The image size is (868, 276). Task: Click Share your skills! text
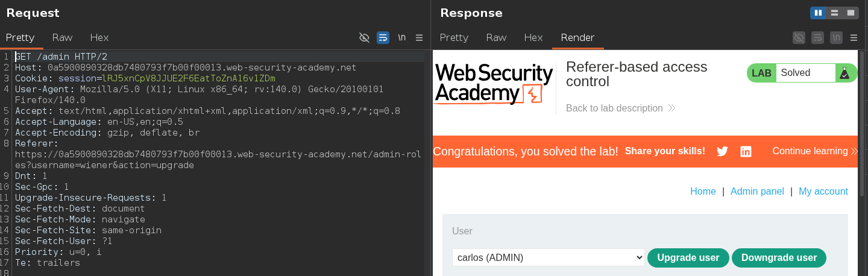tap(665, 151)
